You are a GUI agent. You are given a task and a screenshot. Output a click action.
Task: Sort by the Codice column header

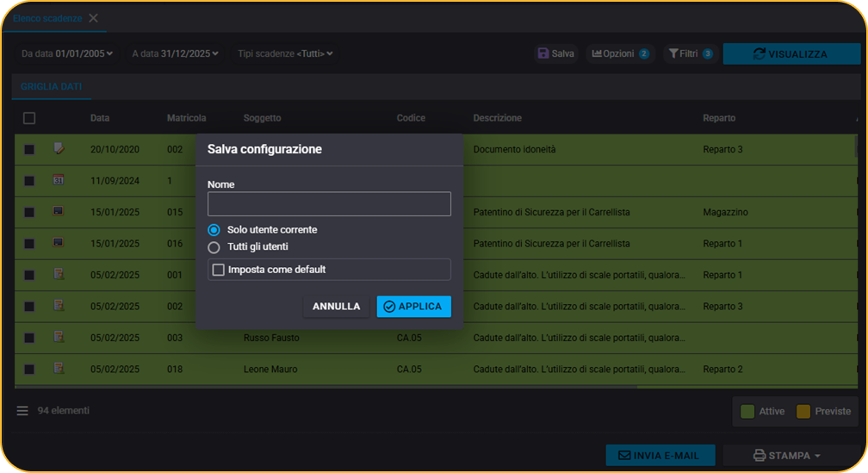tap(411, 118)
